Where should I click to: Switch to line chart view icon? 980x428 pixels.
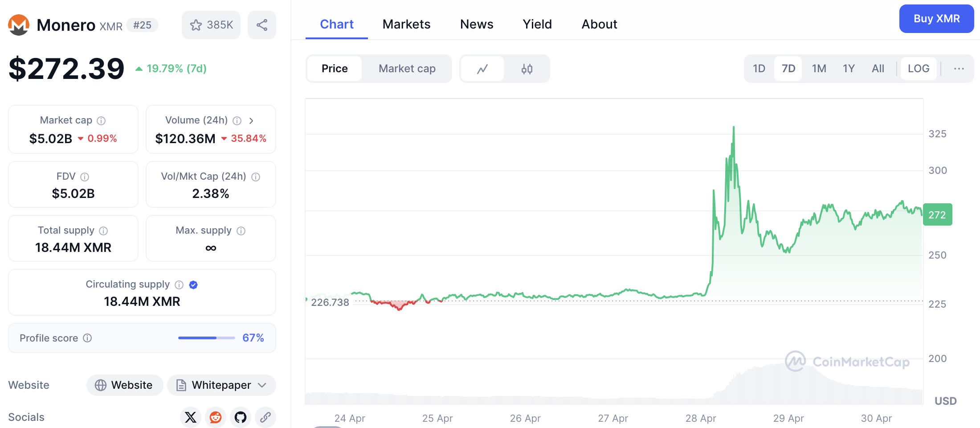[482, 69]
